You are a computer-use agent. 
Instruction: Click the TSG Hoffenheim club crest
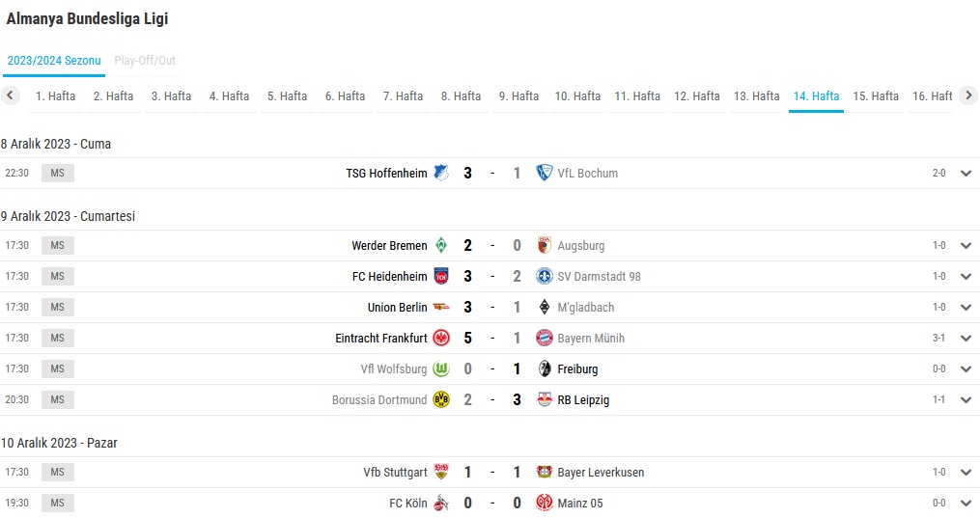(441, 173)
